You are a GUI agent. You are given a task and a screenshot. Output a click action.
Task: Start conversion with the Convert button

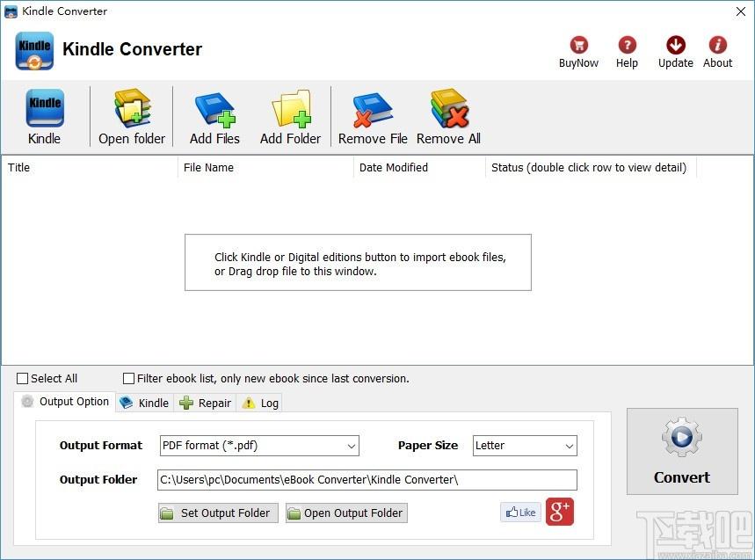(x=682, y=451)
